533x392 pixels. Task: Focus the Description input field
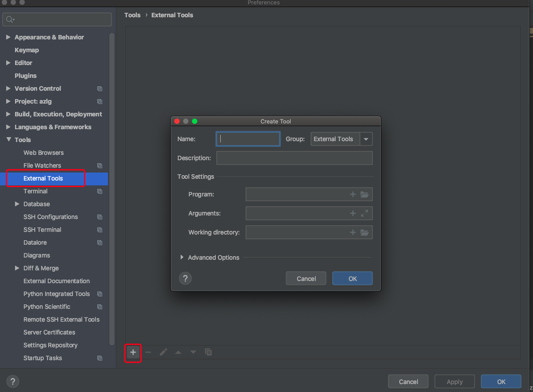pos(295,158)
